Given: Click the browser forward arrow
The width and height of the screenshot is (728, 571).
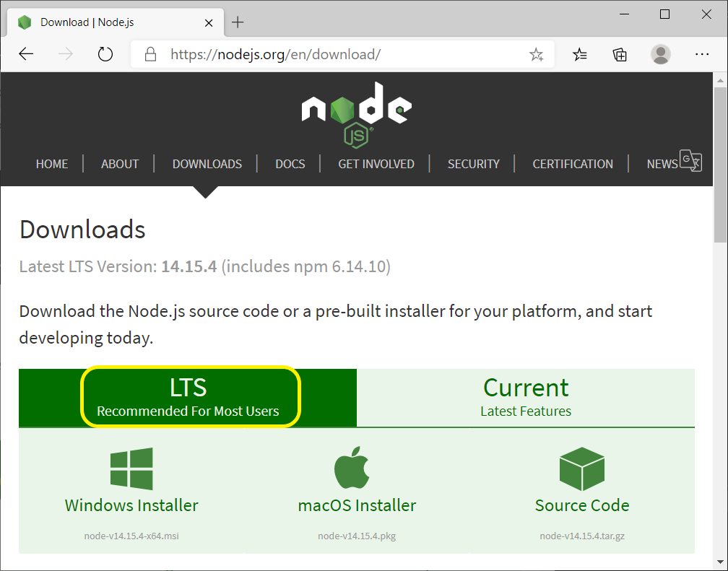Looking at the screenshot, I should pos(66,54).
